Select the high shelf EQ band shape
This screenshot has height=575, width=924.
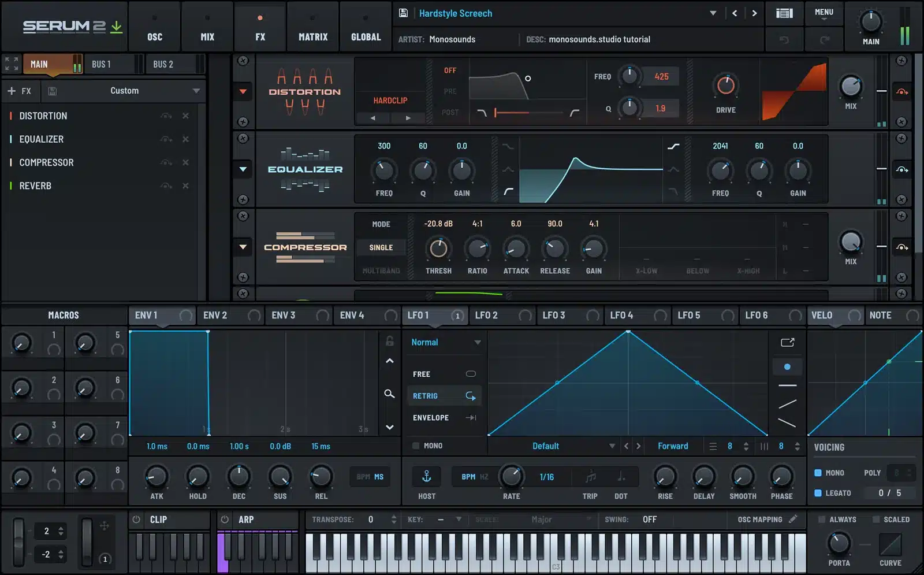click(x=673, y=146)
